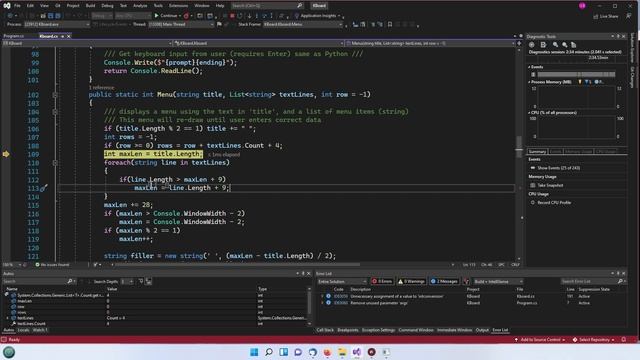Click the notifications bell in status bar
The height and width of the screenshot is (360, 640).
624,340
